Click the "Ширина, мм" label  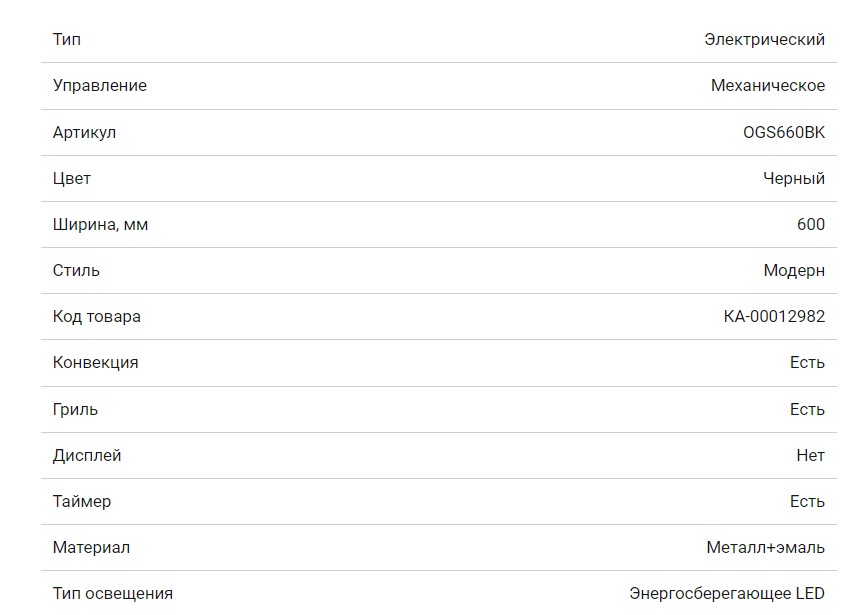tap(100, 224)
